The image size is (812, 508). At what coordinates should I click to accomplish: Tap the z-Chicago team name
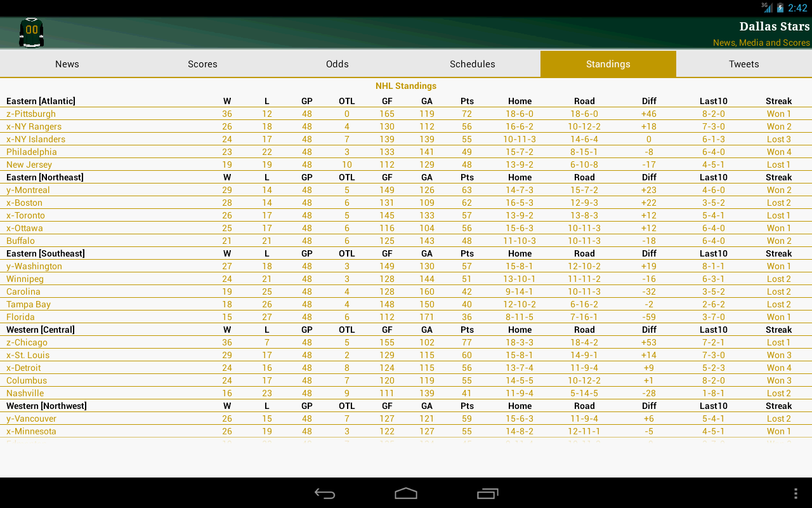click(27, 342)
